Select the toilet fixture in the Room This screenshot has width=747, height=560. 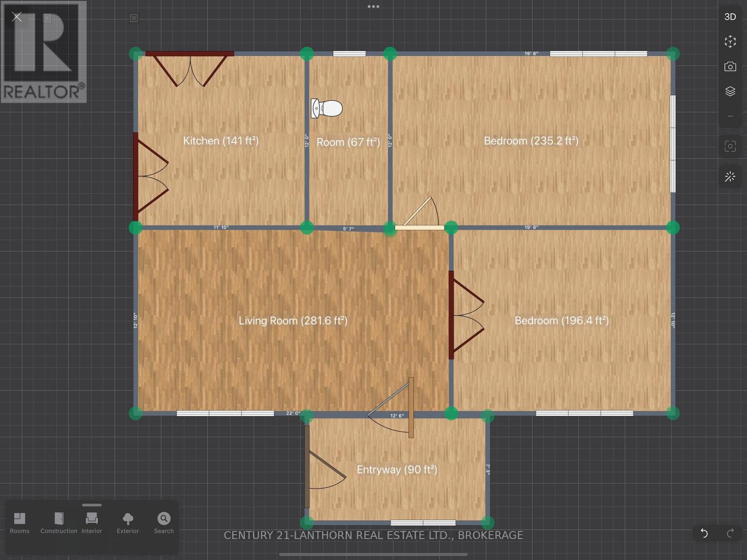click(327, 108)
